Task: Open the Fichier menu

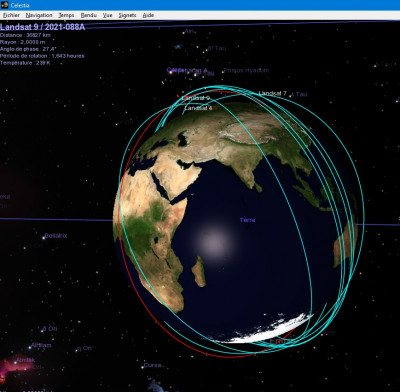Action: (11, 15)
